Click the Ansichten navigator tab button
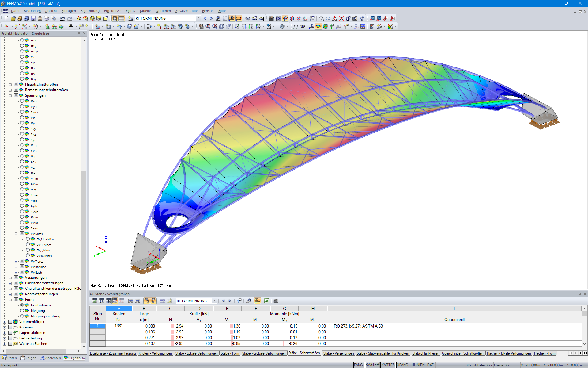 pos(51,358)
